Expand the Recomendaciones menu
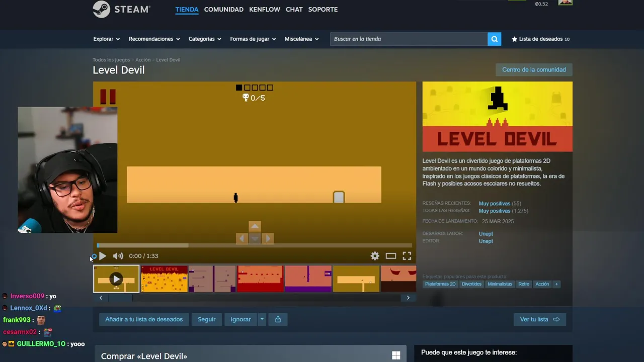 click(154, 39)
